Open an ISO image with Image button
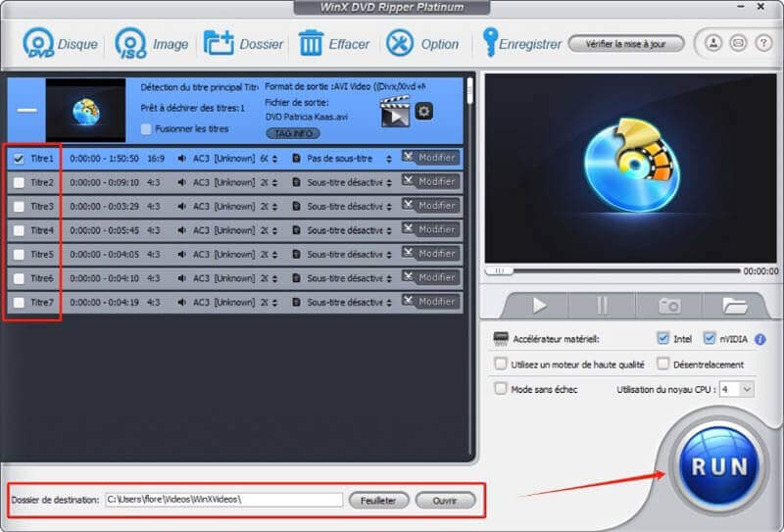Viewport: 784px width, 532px height. (x=152, y=44)
